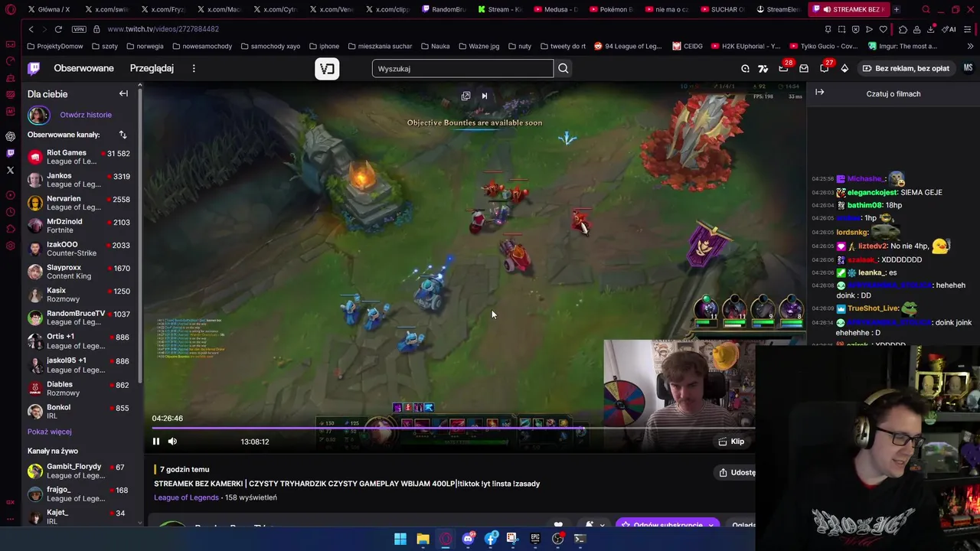The height and width of the screenshot is (551, 980).
Task: Open the ProjektyDomow bookmark folder
Action: [54, 46]
